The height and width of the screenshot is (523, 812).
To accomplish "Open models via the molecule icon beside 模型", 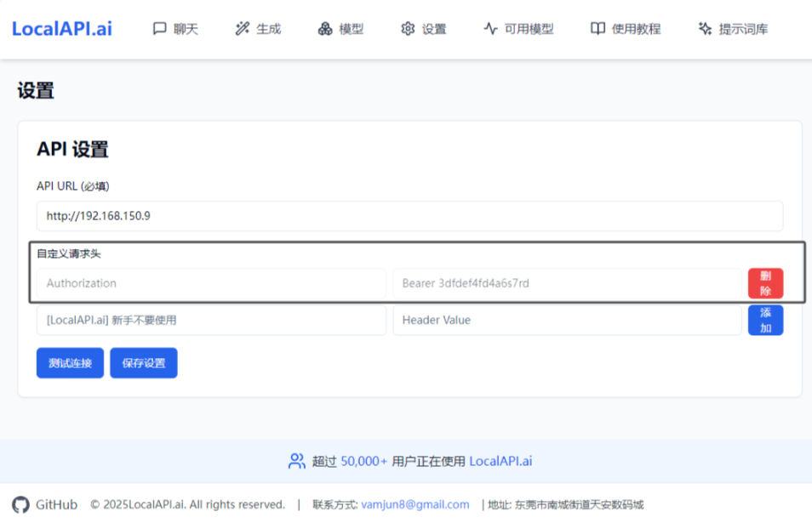I will pos(324,28).
